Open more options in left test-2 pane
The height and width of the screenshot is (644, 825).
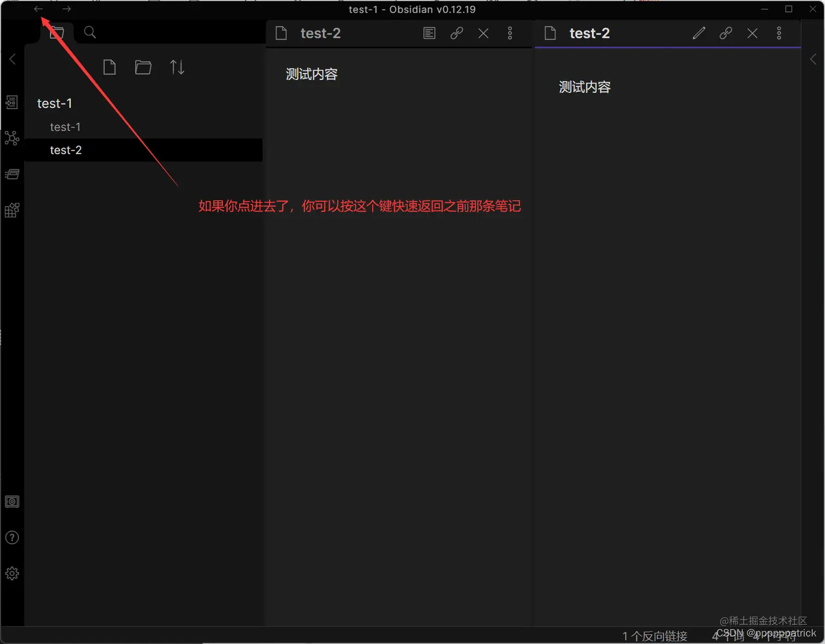tap(510, 33)
